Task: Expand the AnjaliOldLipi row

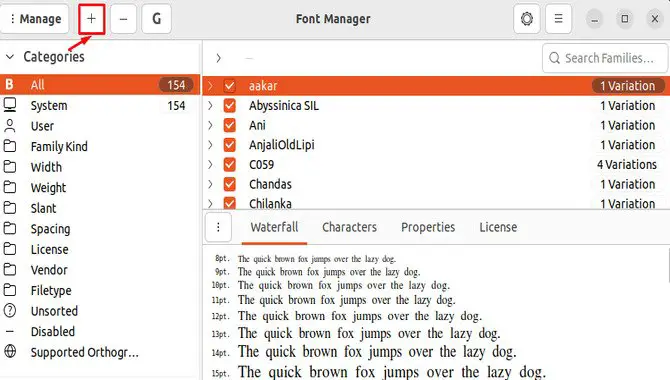Action: pyautogui.click(x=210, y=144)
